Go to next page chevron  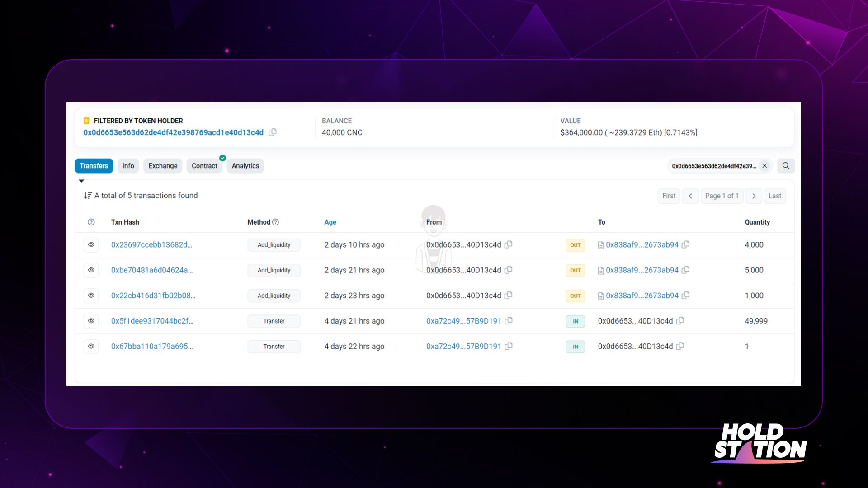coord(754,196)
